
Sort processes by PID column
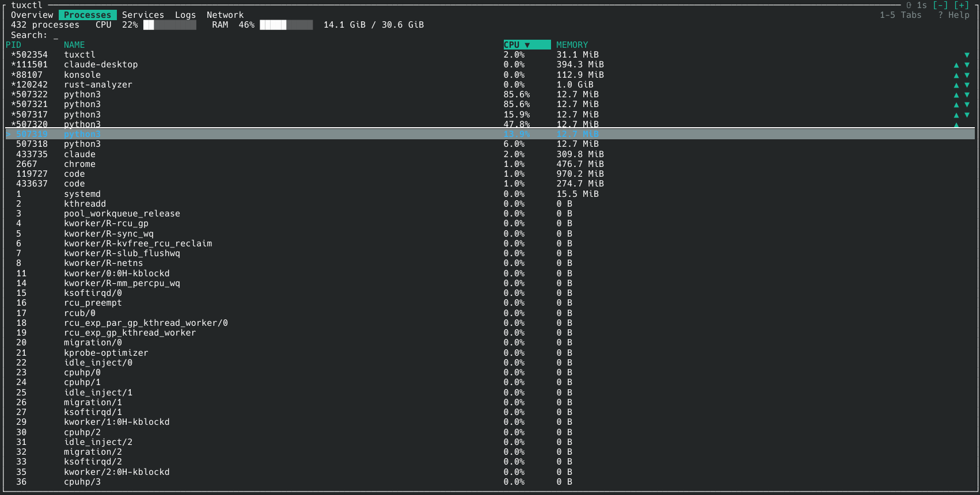13,45
